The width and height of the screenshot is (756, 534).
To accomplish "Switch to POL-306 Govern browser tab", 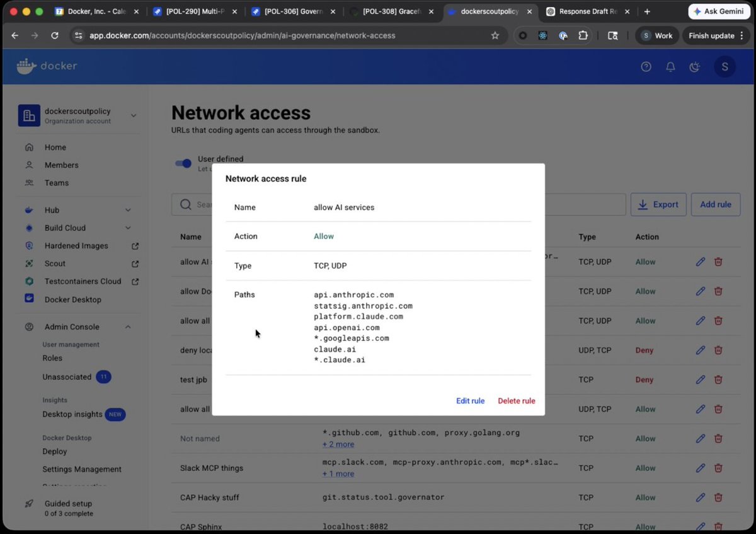I will (x=293, y=11).
